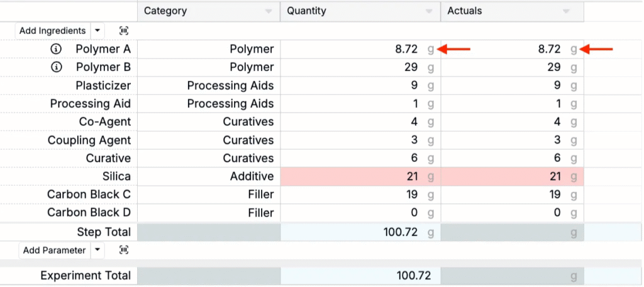Select the Plasticizer ingredient name
Image resolution: width=644 pixels, height=287 pixels.
pyautogui.click(x=103, y=86)
